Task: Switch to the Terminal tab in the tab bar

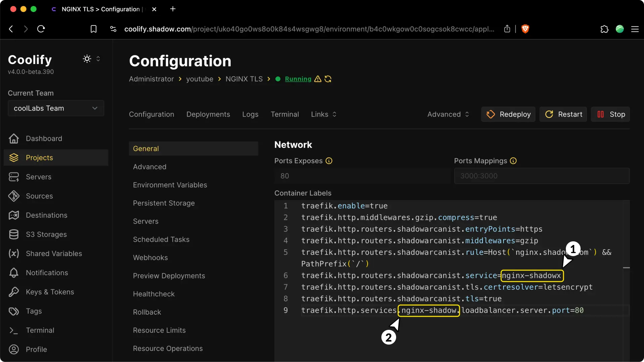Action: click(x=285, y=114)
